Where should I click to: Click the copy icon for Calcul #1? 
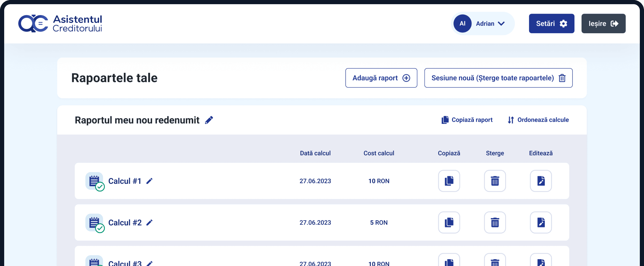coord(449,181)
